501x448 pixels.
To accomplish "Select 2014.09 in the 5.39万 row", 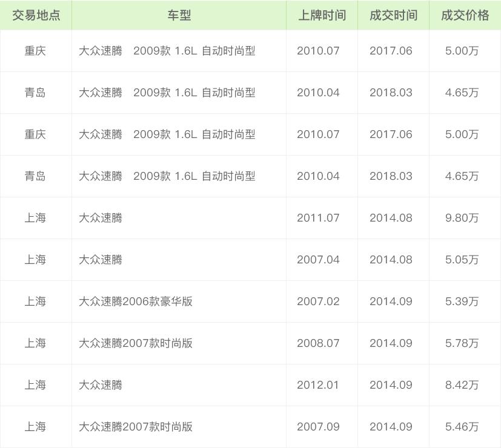I will click(391, 301).
